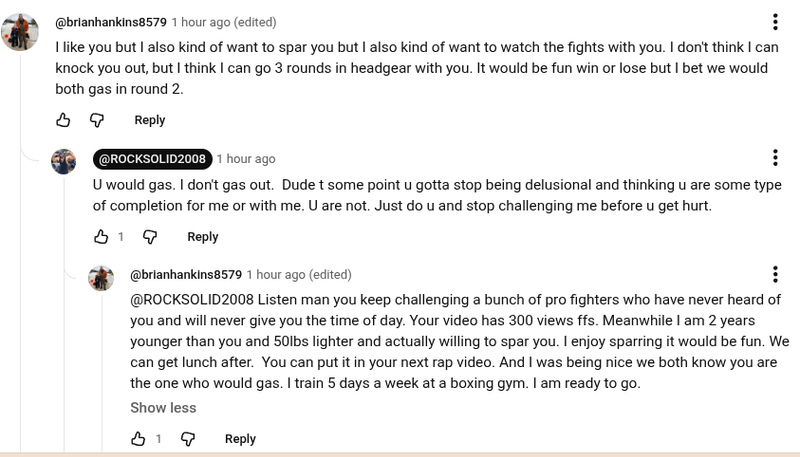Viewport: 800px width, 457px height.
Task: Open @brianhankins8579 username on nested reply
Action: (x=186, y=274)
